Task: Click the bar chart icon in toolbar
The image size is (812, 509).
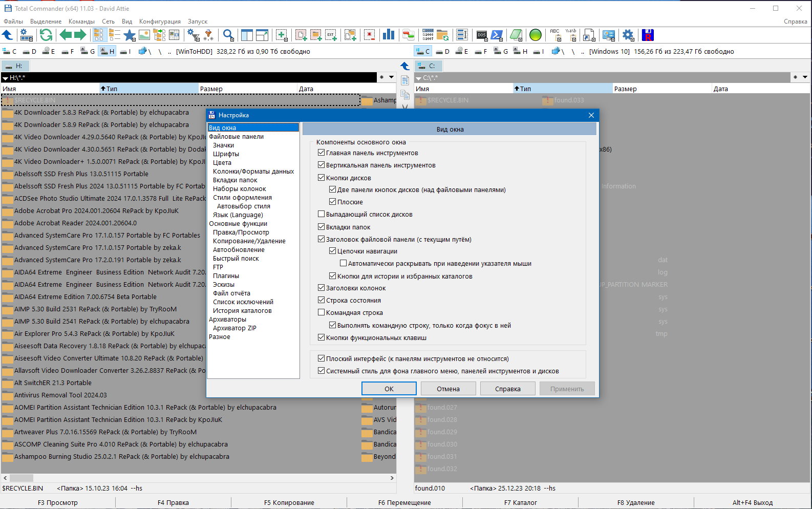Action: coord(389,35)
